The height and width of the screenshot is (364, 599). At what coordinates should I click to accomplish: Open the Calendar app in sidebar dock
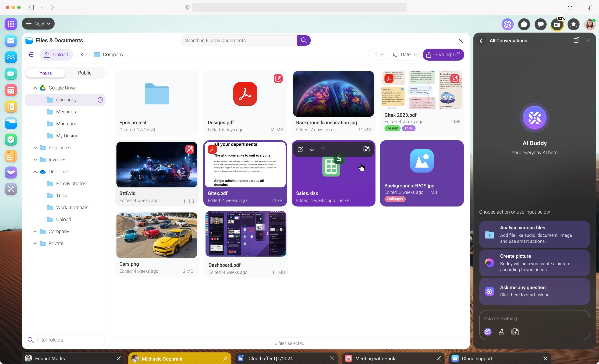click(11, 90)
